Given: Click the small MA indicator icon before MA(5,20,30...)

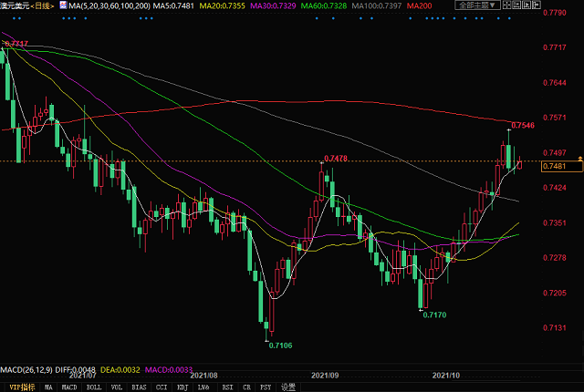Looking at the screenshot, I should tap(62, 5).
